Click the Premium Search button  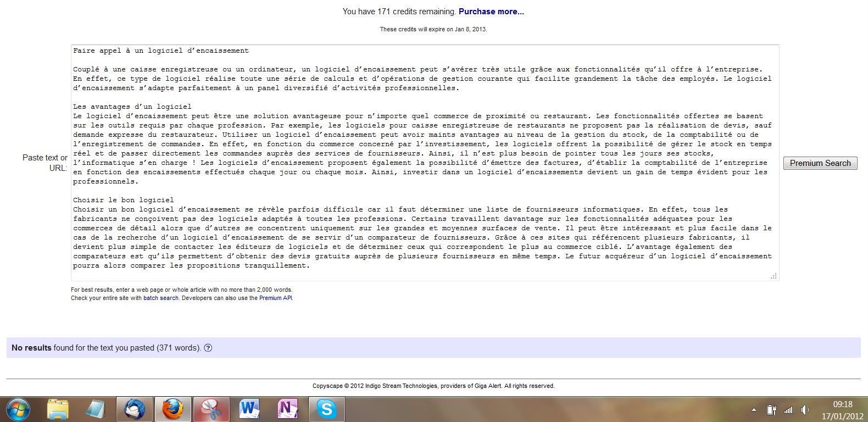pos(820,163)
